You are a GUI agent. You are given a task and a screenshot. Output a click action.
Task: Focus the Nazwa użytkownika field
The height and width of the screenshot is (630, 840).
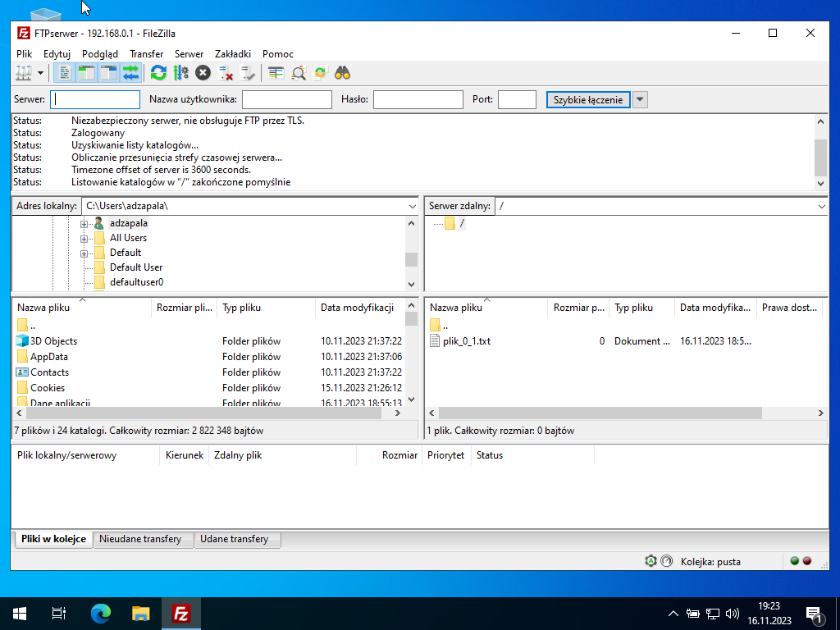pyautogui.click(x=287, y=99)
